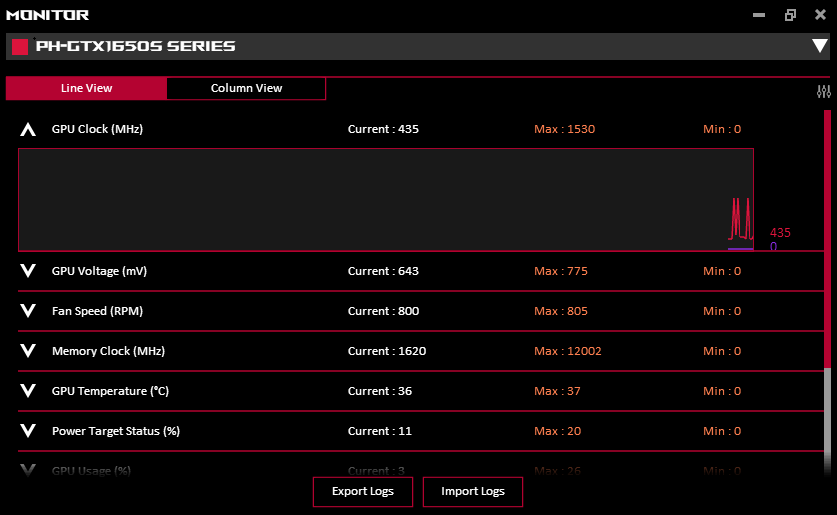
Task: Collapse the GPU Clock (MHz) graph
Action: tap(28, 129)
